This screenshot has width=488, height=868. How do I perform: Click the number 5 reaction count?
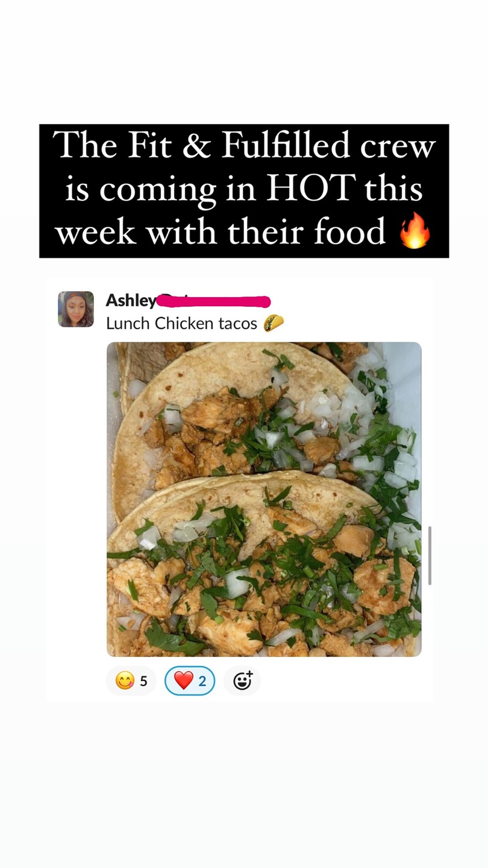click(143, 682)
